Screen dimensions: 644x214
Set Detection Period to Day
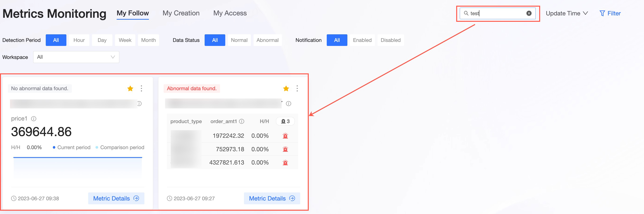102,40
